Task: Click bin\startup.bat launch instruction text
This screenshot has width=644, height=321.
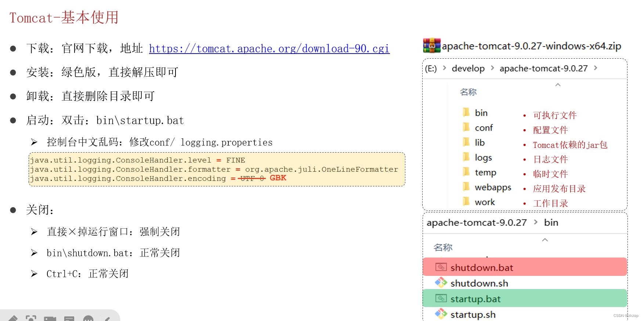Action: pos(140,121)
